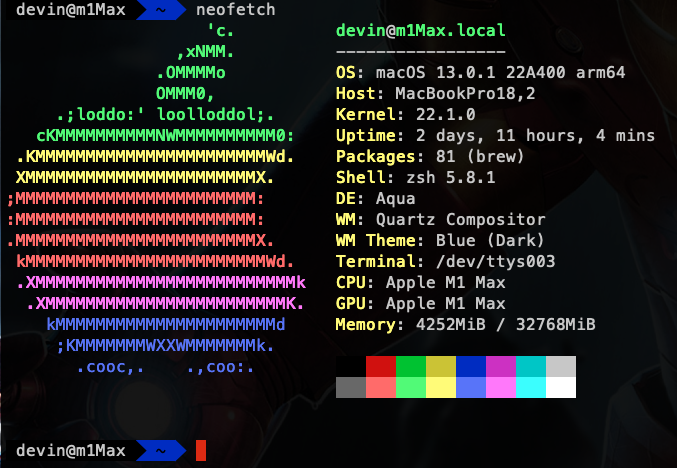Click the Kernel value '22.1.0'

coord(446,114)
